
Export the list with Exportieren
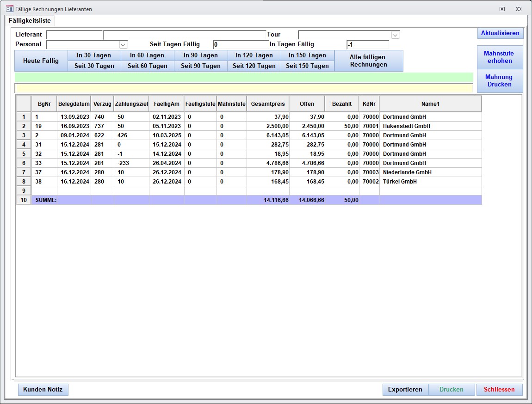pos(405,390)
